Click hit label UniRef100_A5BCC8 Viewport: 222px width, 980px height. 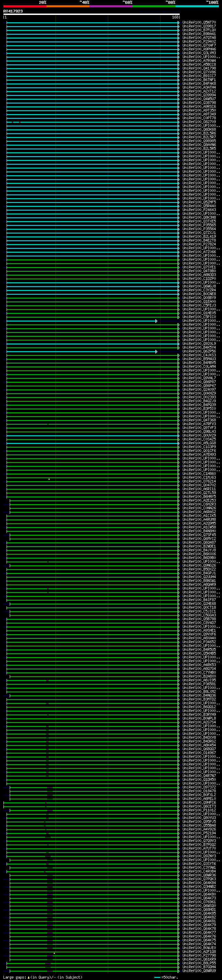pyautogui.click(x=199, y=64)
